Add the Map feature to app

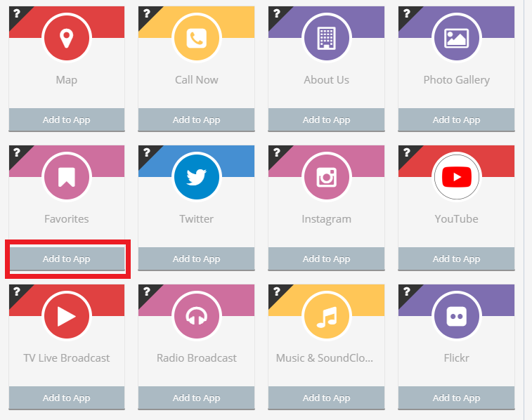[x=67, y=119]
